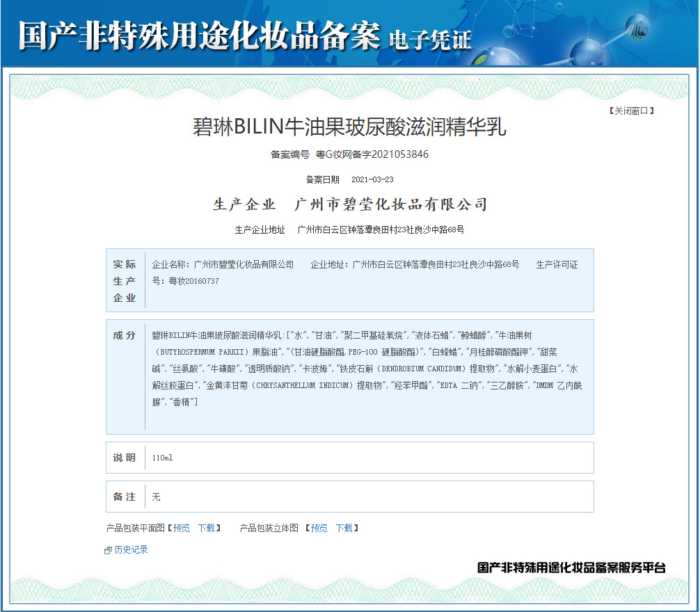Click the 实际生产企业 row label

(124, 281)
